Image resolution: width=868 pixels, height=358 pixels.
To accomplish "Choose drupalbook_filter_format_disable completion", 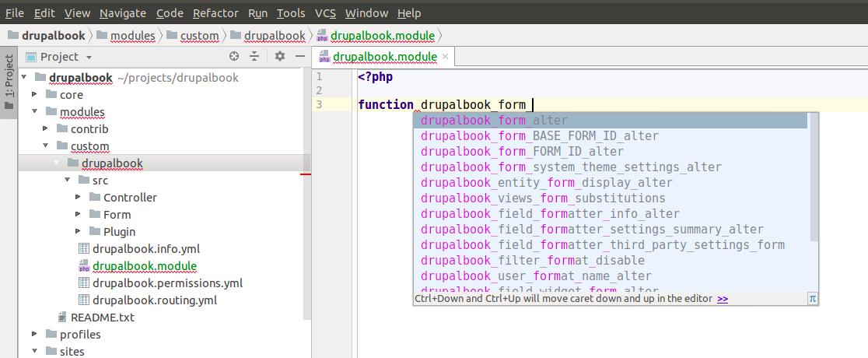I will (x=610, y=260).
